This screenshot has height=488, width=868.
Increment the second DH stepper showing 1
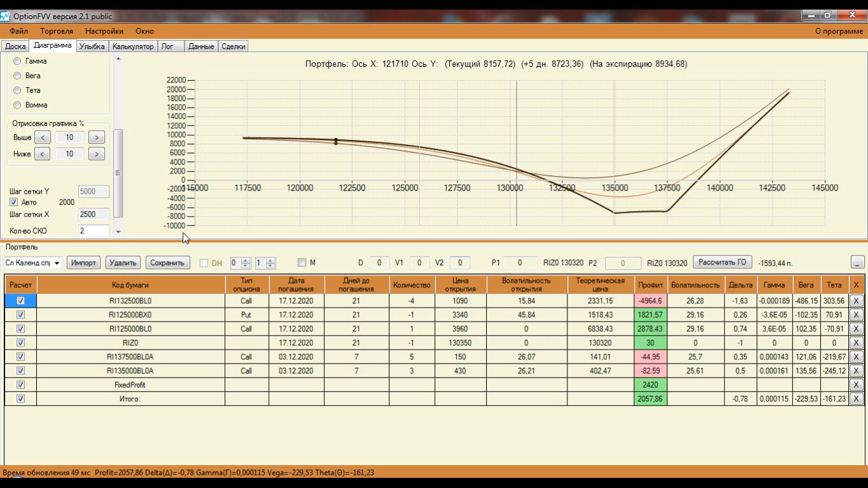click(271, 260)
